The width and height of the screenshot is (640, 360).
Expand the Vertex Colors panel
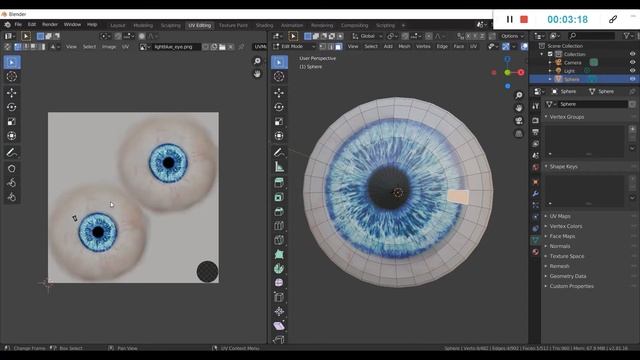(x=566, y=226)
